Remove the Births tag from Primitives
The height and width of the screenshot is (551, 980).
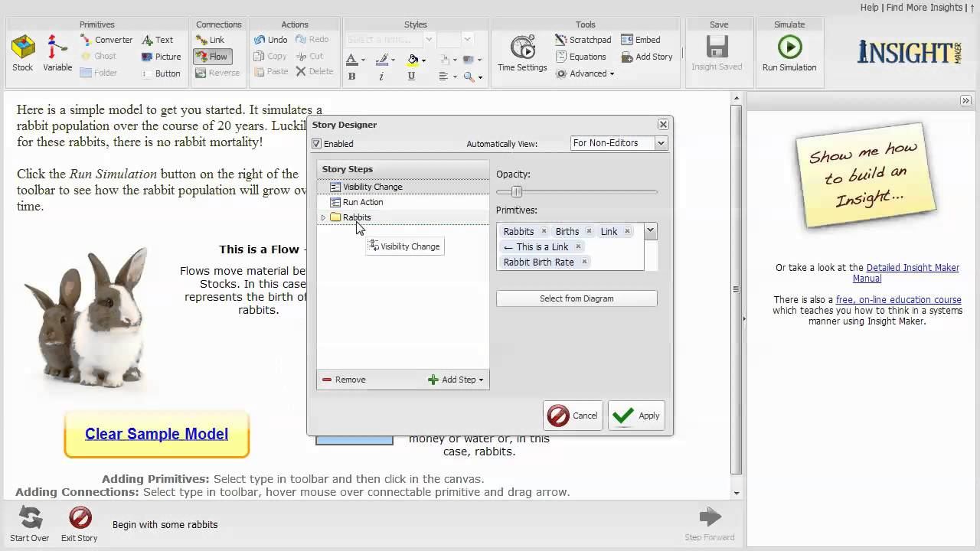(x=589, y=231)
